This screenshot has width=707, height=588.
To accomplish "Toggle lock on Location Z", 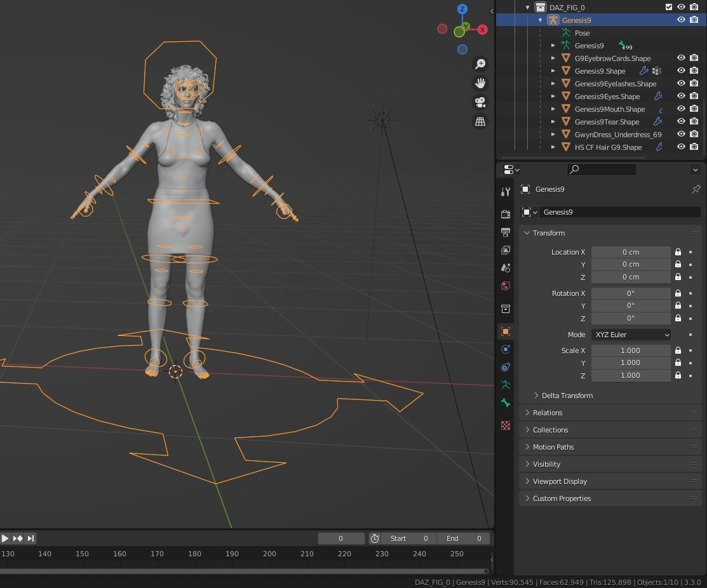I will click(x=678, y=277).
